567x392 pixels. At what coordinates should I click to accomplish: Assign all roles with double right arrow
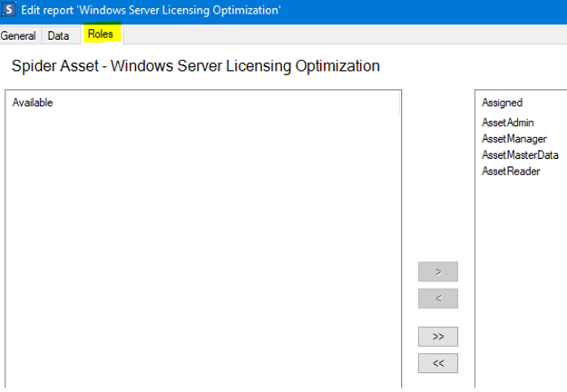pos(438,337)
